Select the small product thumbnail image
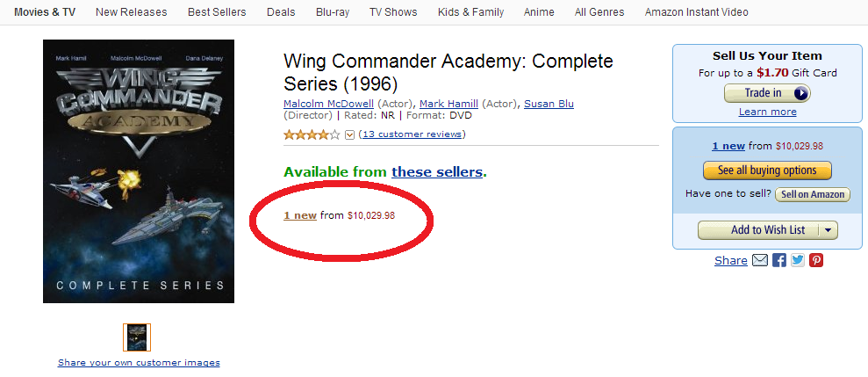 [137, 337]
